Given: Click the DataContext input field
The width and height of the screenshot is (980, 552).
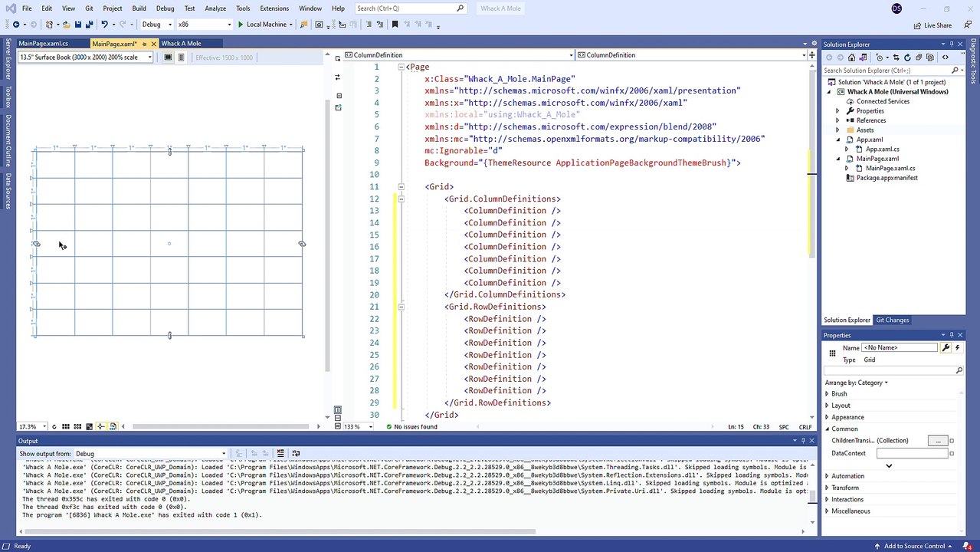Looking at the screenshot, I should (x=912, y=453).
